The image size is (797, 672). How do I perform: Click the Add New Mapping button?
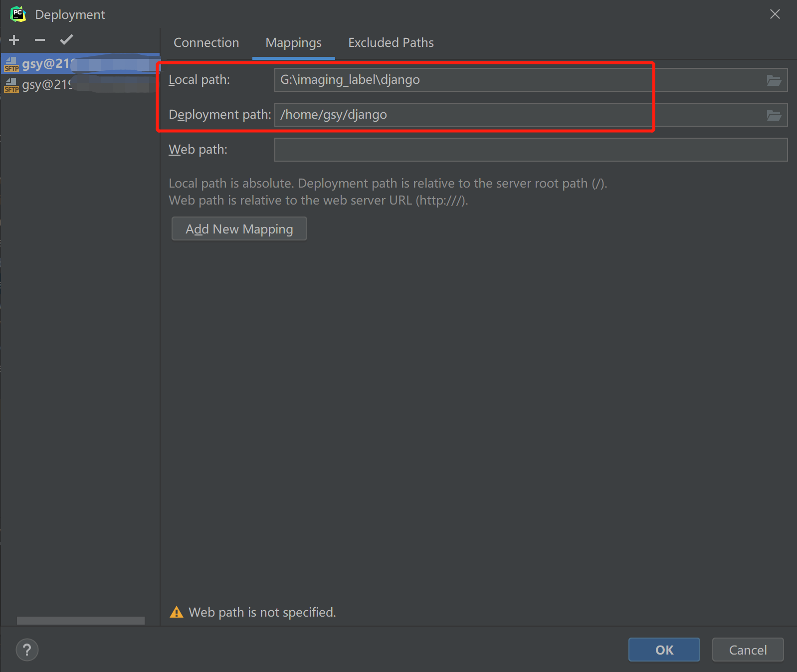click(x=239, y=229)
